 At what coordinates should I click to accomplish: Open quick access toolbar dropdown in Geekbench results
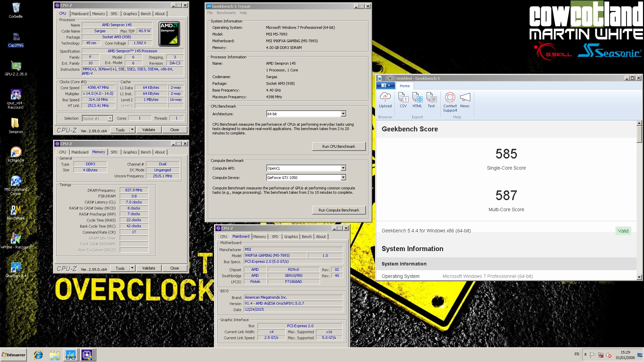click(390, 78)
